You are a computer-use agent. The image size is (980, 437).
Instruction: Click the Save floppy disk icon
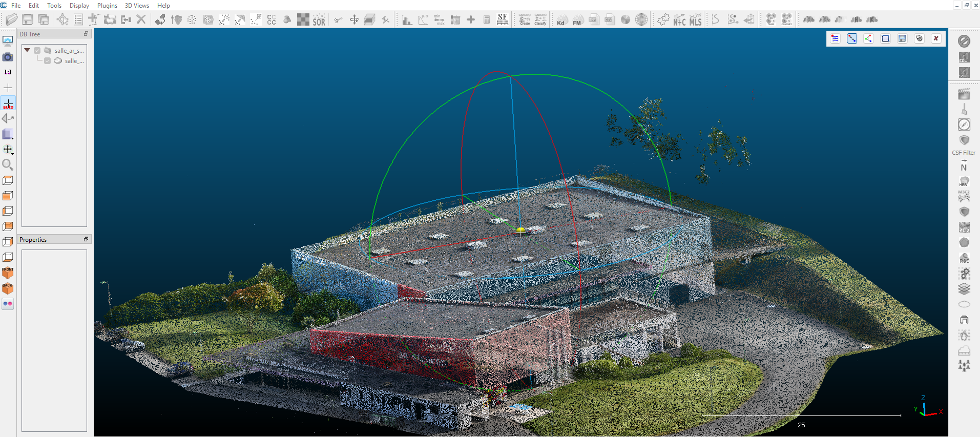(x=28, y=19)
